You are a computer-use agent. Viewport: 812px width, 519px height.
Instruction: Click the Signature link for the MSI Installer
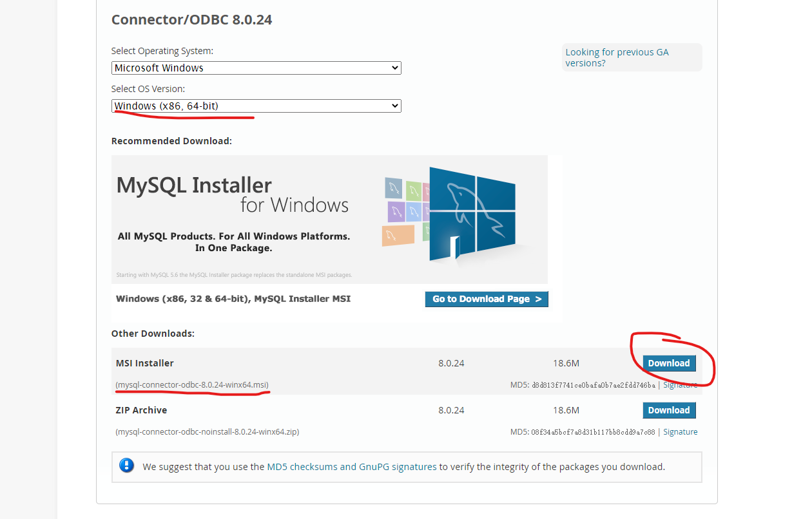(682, 384)
